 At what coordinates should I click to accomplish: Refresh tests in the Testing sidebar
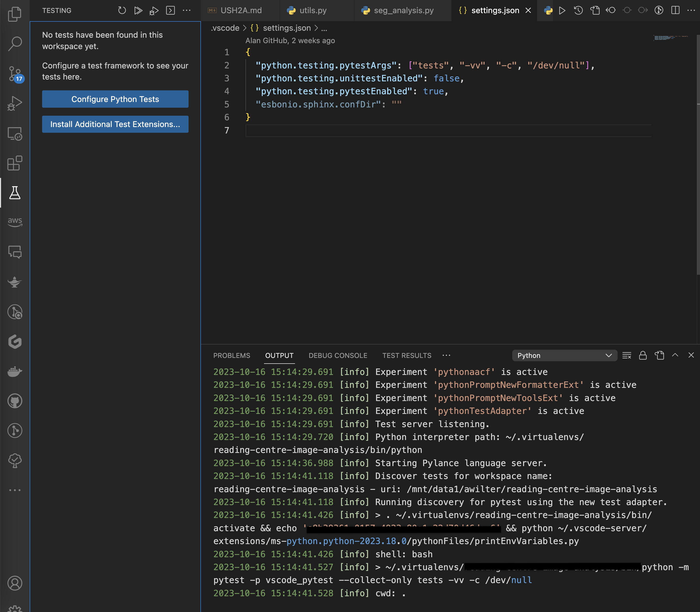click(x=122, y=10)
